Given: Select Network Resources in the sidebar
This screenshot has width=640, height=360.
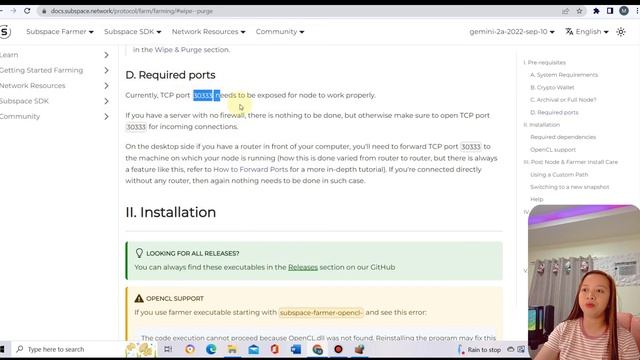Looking at the screenshot, I should coord(33,86).
